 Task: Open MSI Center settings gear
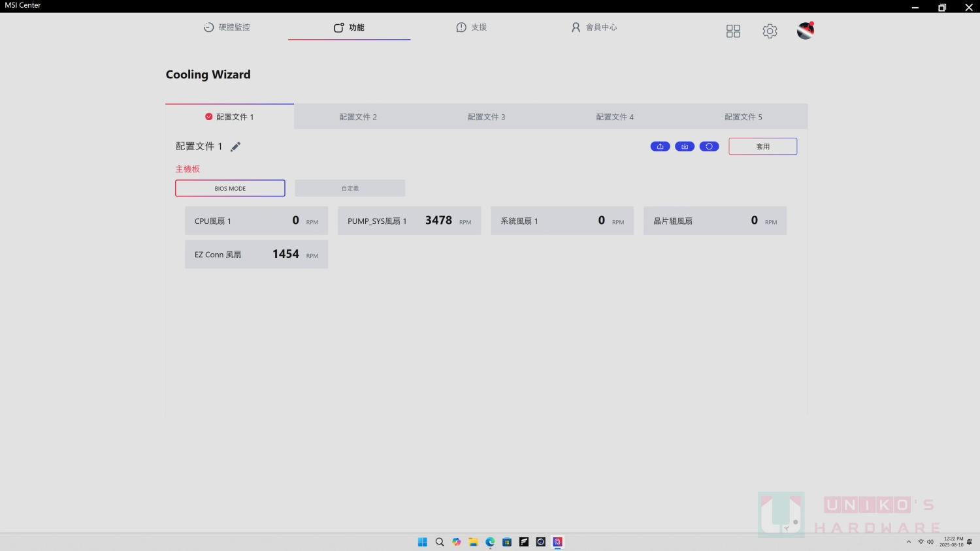point(770,31)
